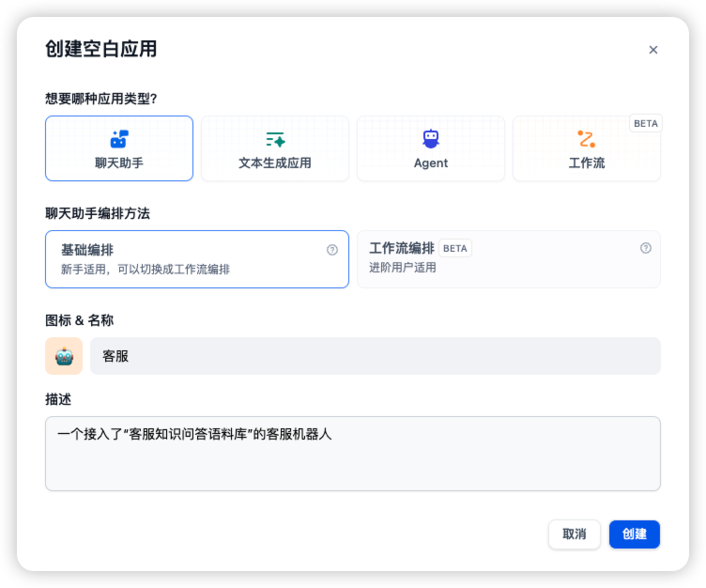Click the 想要哪种应用类型? heading
Viewport: 706px width, 588px height.
100,99
